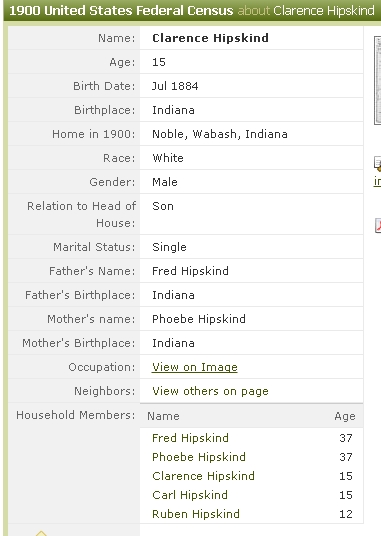Click the Mother's name value Phoebe Hipskind
Image resolution: width=381 pixels, height=536 pixels.
[x=199, y=319]
